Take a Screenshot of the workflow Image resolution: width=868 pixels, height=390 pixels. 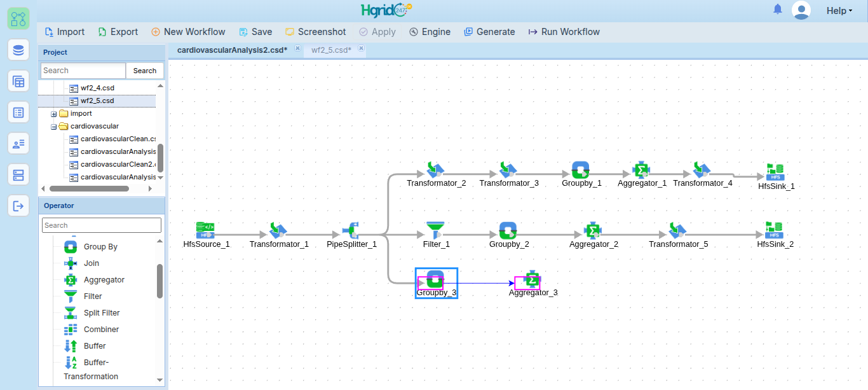click(x=315, y=32)
